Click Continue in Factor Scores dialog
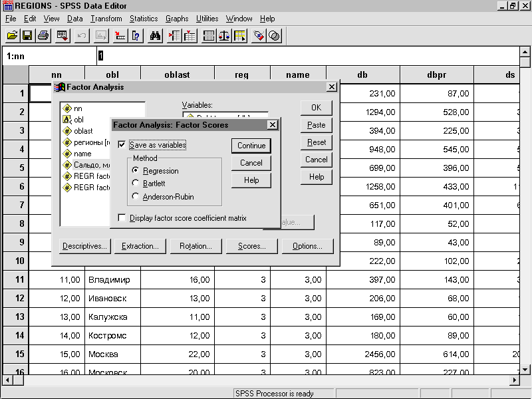The image size is (532, 399). coord(251,146)
